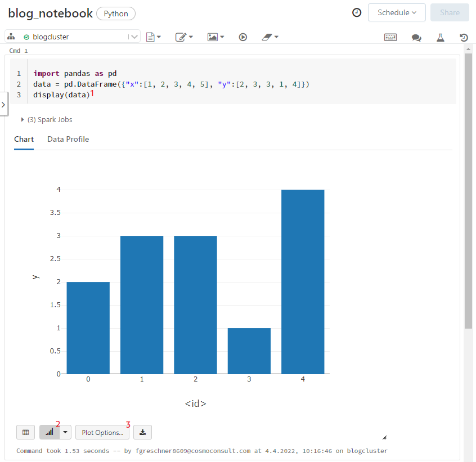Viewport: 476px width, 462px height.
Task: Click the bar at index 0
Action: pos(88,328)
